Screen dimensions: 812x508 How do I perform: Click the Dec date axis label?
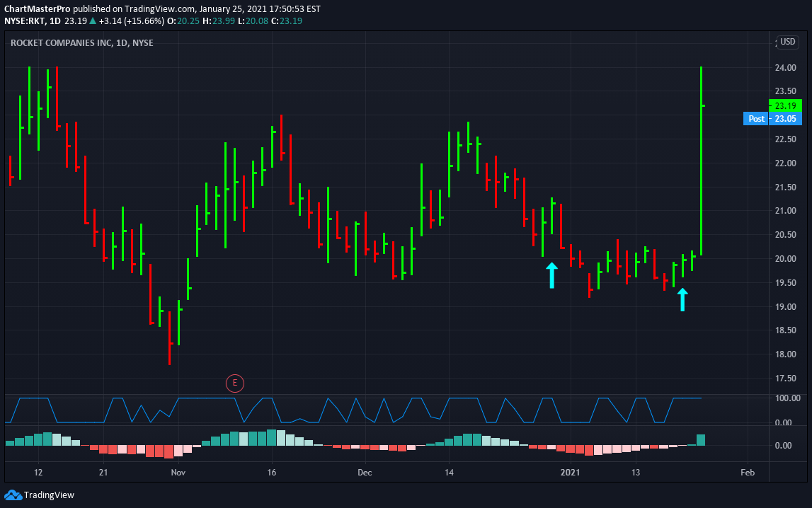tap(365, 473)
